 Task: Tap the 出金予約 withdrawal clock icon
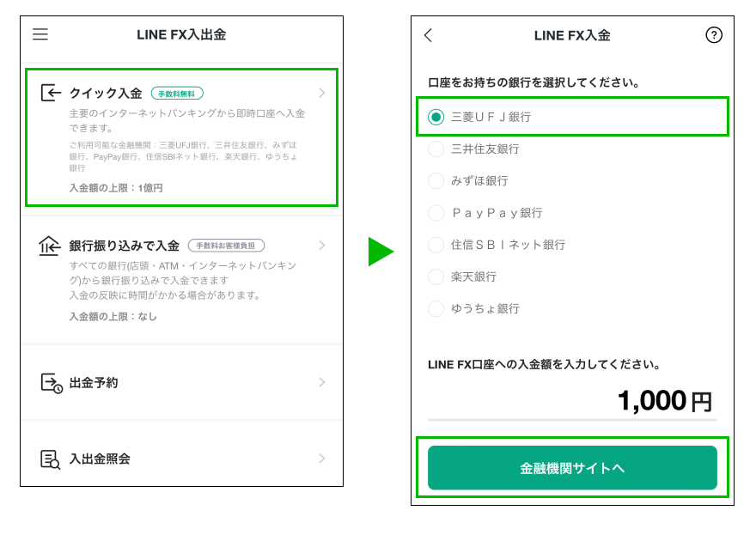click(x=51, y=383)
